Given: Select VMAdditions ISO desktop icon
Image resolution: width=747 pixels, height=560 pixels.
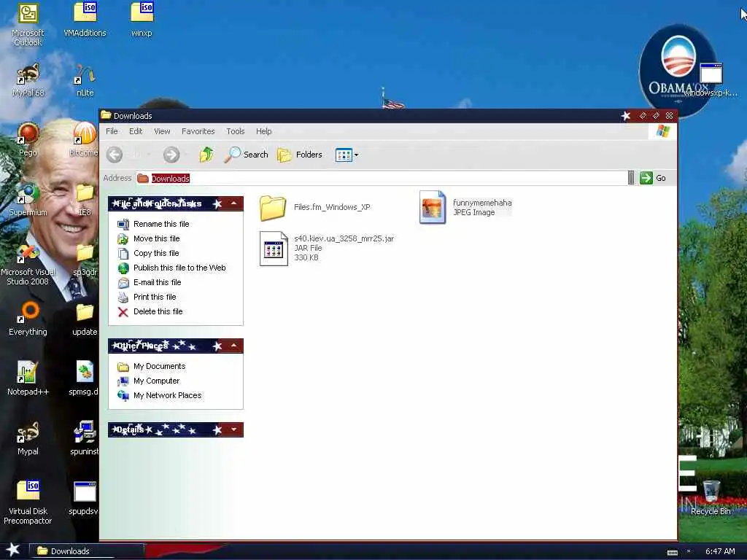Looking at the screenshot, I should (85, 20).
